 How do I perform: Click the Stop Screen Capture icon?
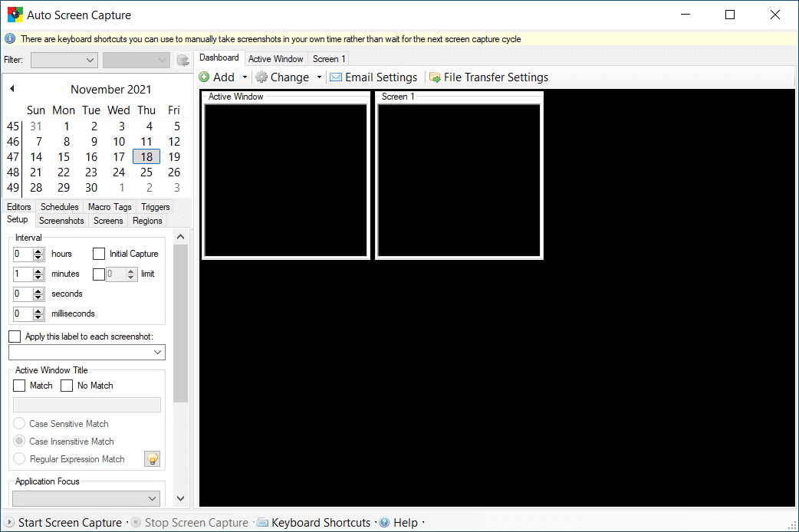136,522
